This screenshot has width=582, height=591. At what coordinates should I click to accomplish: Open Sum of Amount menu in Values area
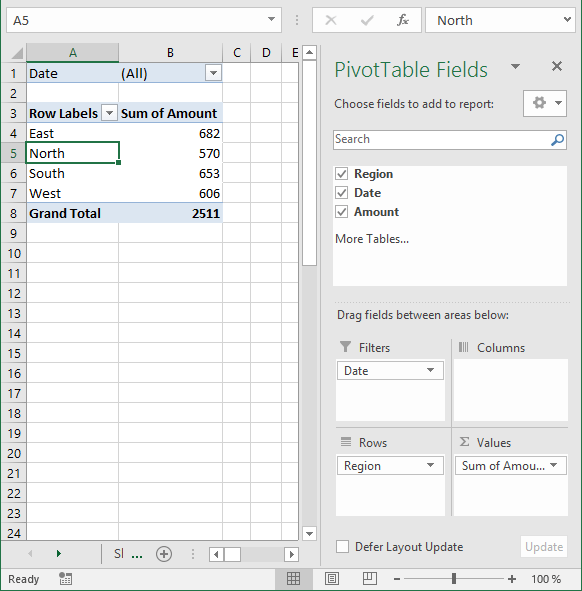coord(553,465)
